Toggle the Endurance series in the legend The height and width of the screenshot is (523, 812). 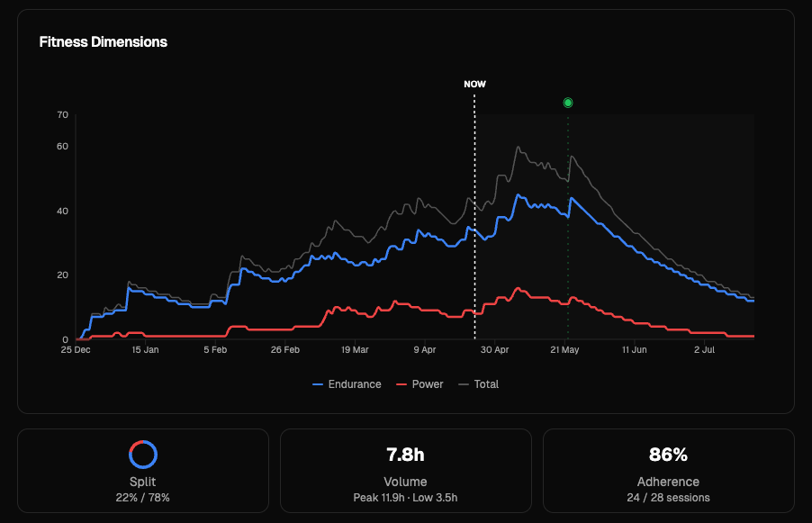[x=347, y=384]
